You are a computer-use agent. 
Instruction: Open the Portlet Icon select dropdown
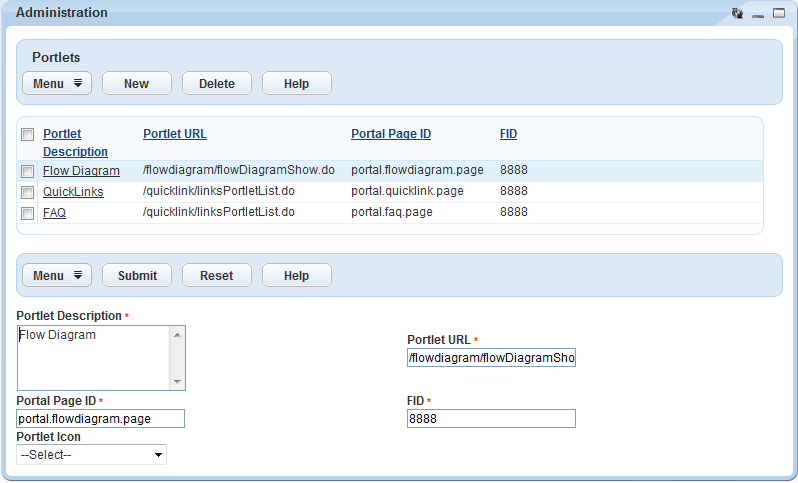click(x=92, y=455)
